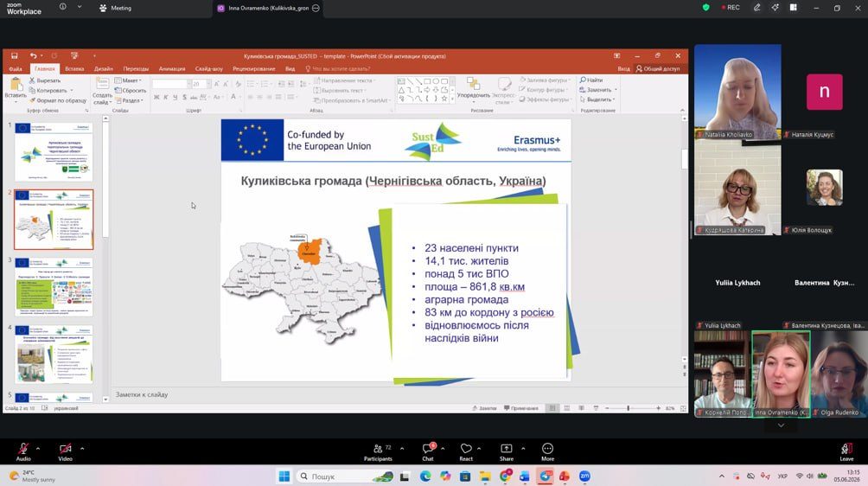The image size is (868, 486).
Task: Open Microsoft Edge from the taskbar
Action: click(425, 476)
